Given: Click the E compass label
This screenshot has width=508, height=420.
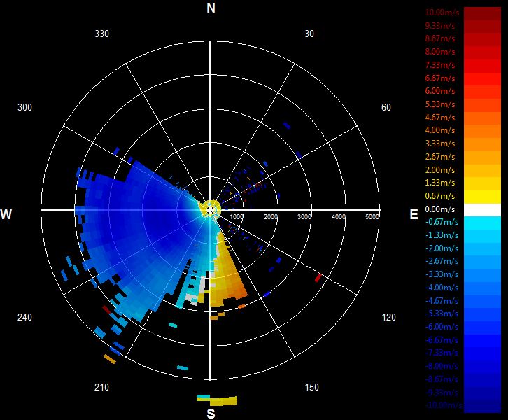Looking at the screenshot, I should tap(414, 214).
